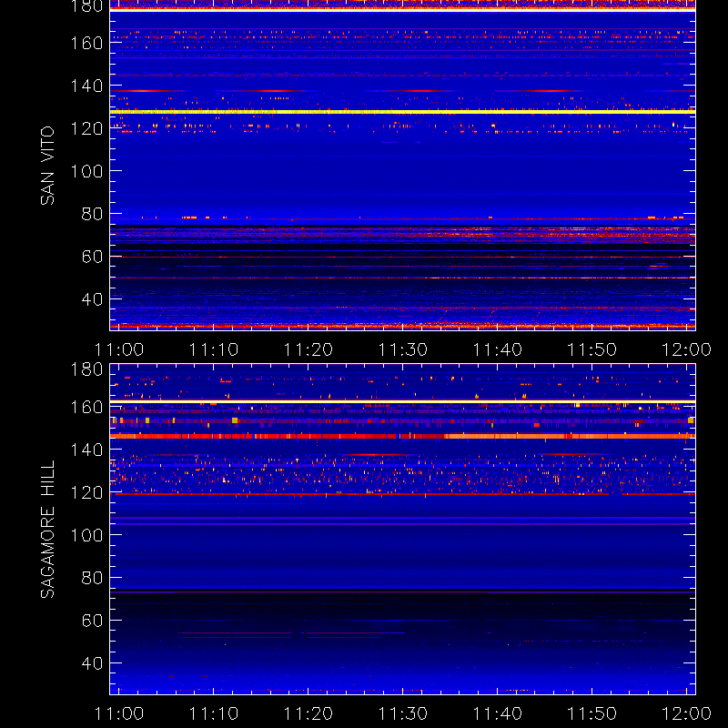The height and width of the screenshot is (728, 728).
Task: Click 11:30 time label below San Vito plot
Action: click(x=402, y=349)
